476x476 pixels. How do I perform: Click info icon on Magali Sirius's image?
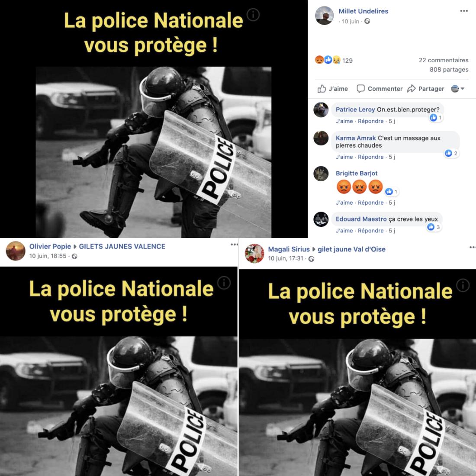pos(463,285)
